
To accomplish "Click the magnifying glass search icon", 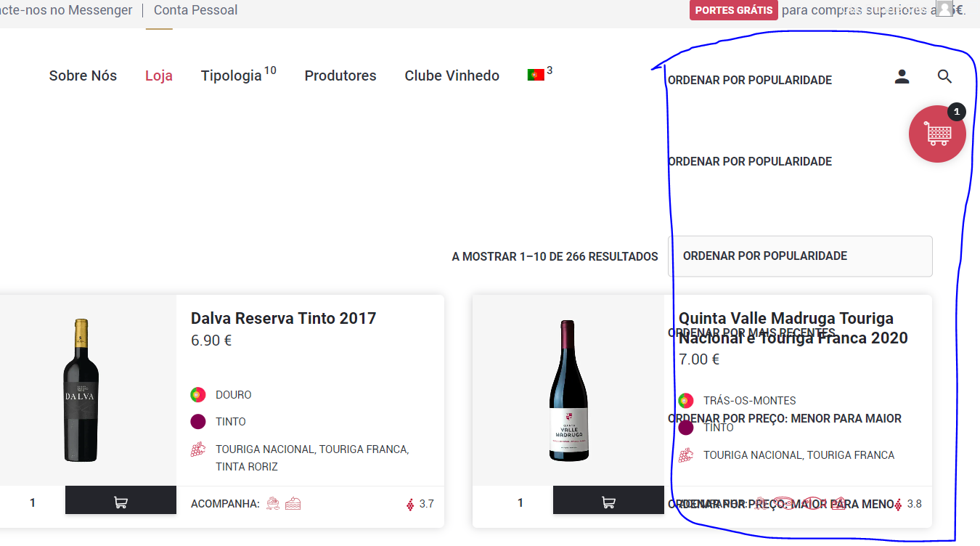I will tap(944, 76).
